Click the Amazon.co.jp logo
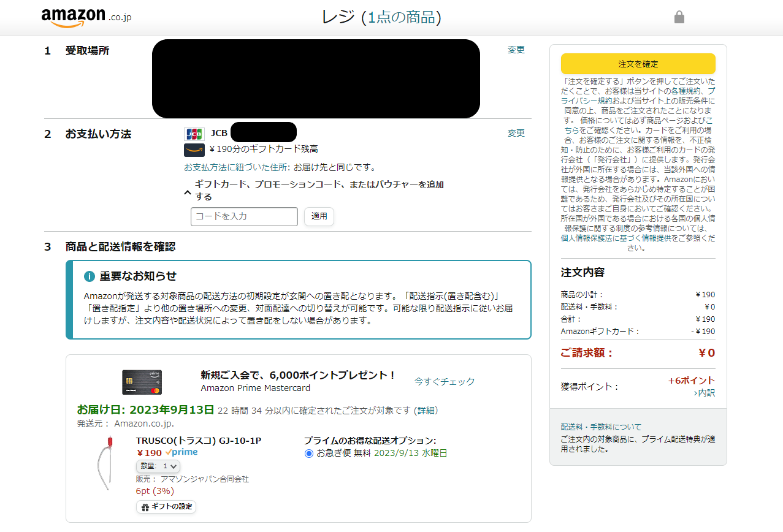 [x=86, y=18]
